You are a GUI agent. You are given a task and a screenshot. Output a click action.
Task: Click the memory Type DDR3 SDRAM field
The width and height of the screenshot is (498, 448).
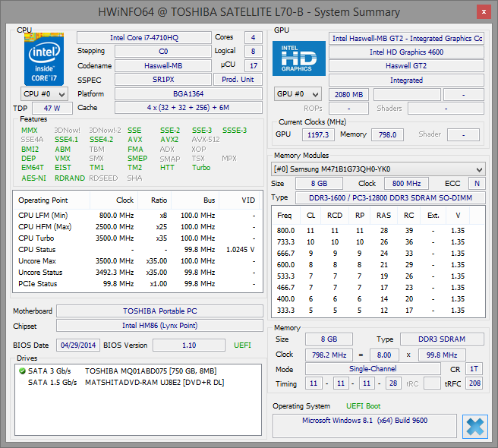442,339
